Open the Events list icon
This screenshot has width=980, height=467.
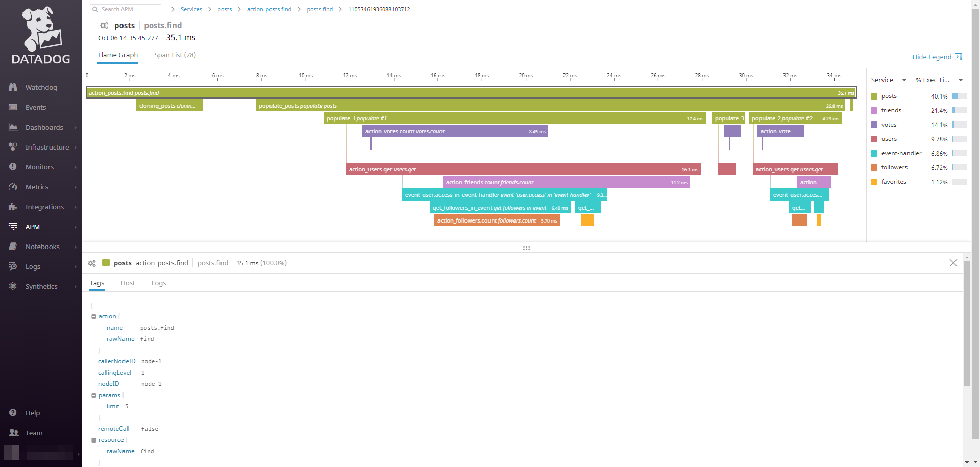point(13,107)
